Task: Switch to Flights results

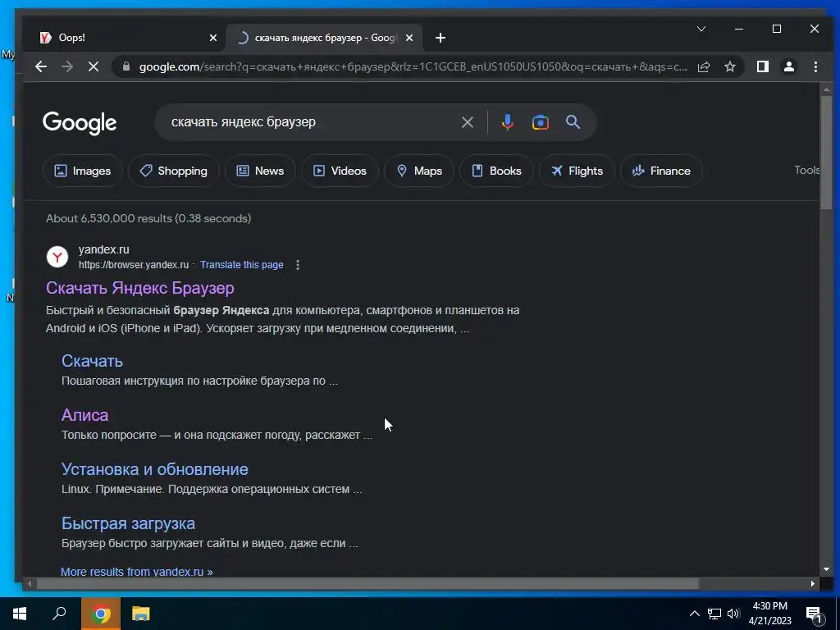Action: pyautogui.click(x=577, y=171)
